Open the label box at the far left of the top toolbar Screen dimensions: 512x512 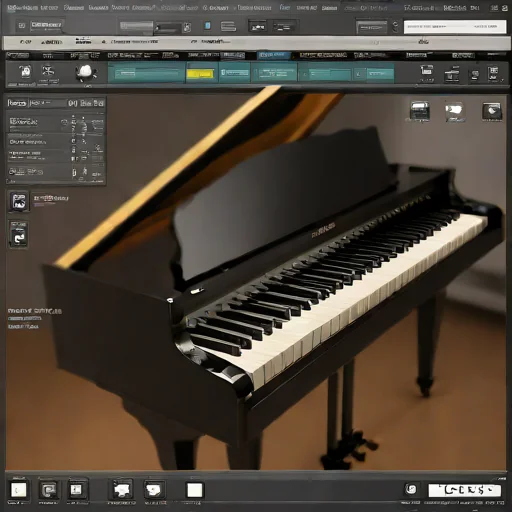(x=46, y=25)
